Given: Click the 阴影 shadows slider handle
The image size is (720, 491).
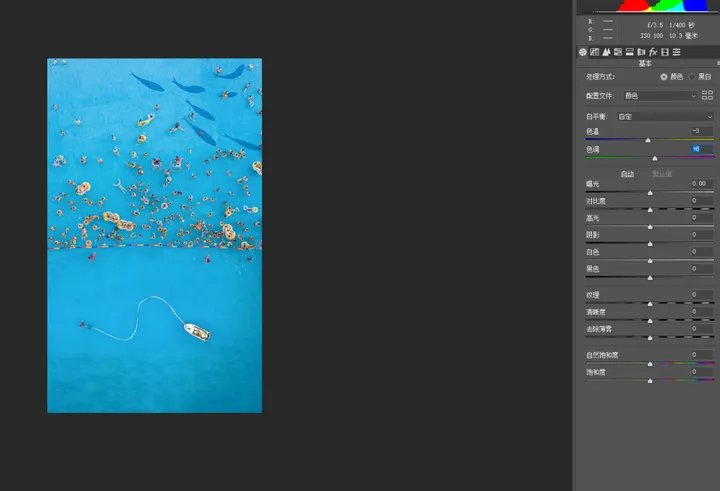Looking at the screenshot, I should point(650,244).
